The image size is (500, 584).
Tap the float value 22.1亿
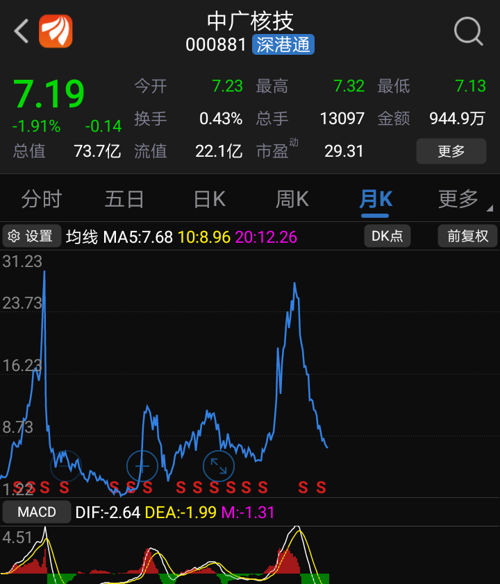point(219,151)
